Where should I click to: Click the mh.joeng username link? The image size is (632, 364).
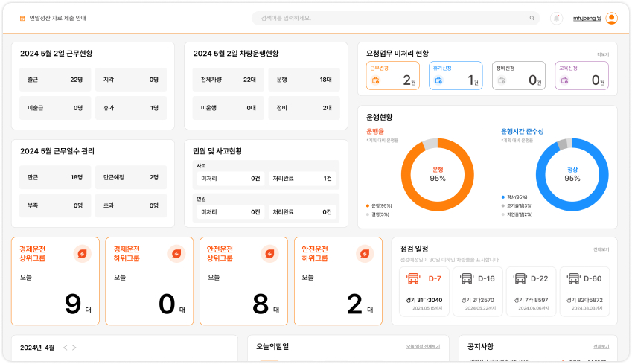click(587, 18)
